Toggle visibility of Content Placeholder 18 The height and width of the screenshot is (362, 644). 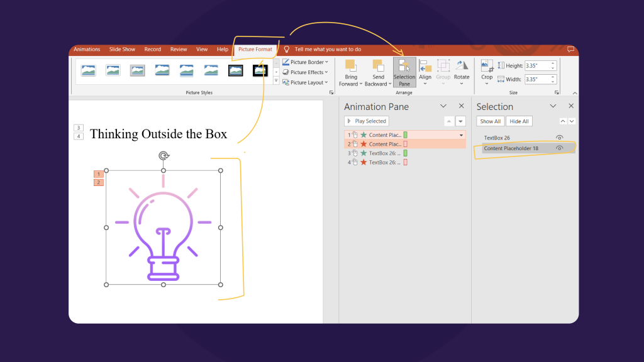[x=559, y=148]
